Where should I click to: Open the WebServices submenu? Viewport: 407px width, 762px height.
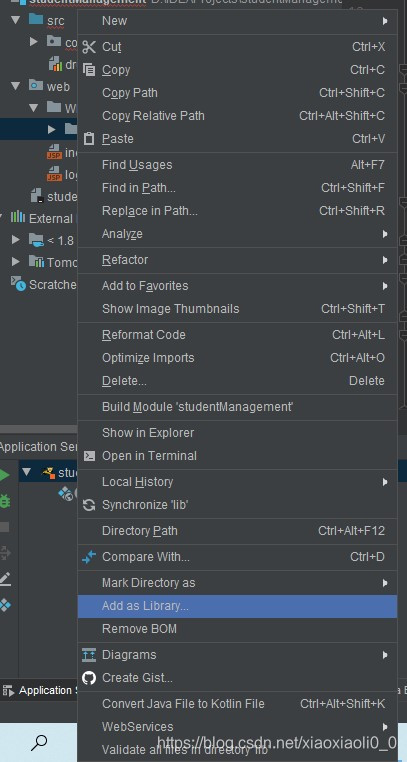click(237, 727)
